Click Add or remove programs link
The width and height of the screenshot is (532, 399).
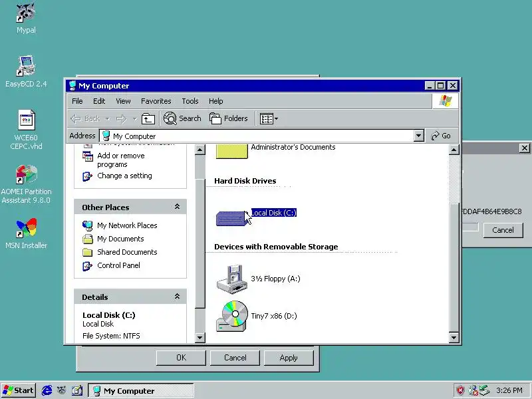(121, 160)
